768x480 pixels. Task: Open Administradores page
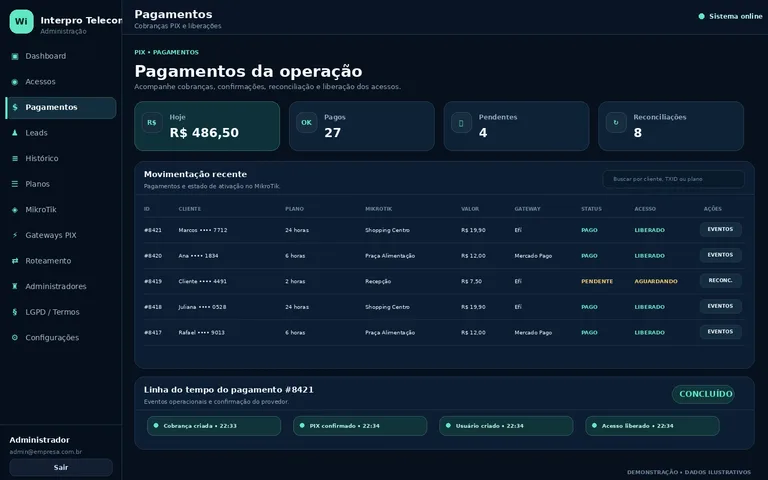[x=61, y=286]
